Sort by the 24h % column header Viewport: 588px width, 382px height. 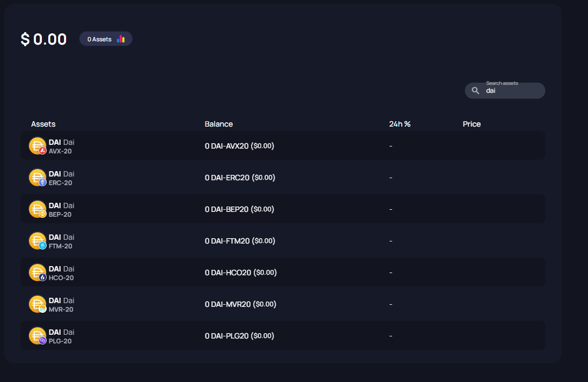(x=400, y=124)
